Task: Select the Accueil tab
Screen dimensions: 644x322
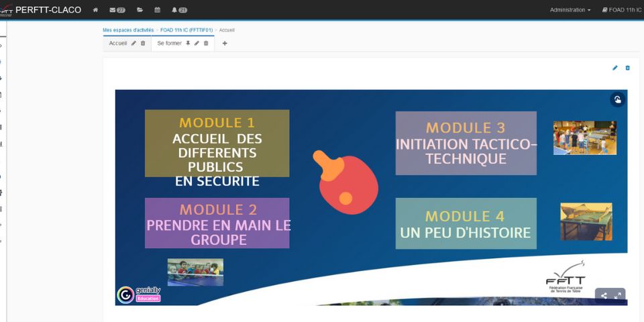Action: point(118,43)
